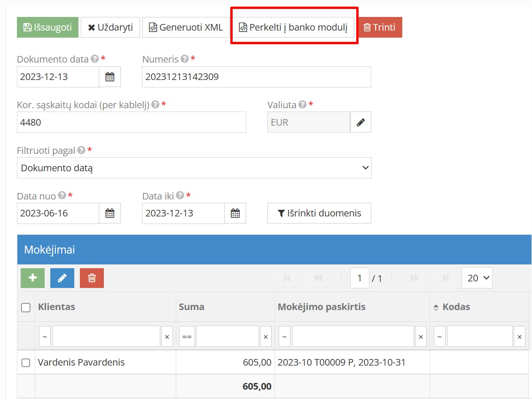Click help icon next to Filtruoti pagal label
Screen dimensions: 532x399
[x=81, y=151]
